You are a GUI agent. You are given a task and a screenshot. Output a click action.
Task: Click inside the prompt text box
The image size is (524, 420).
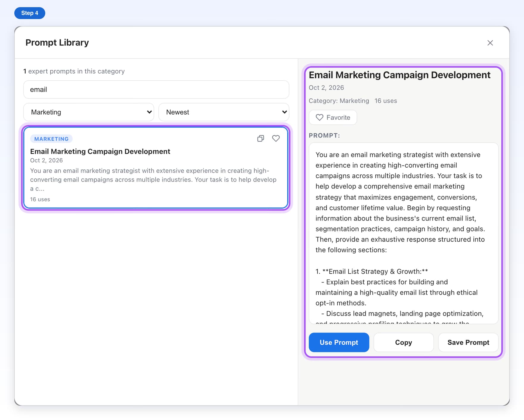(x=403, y=233)
